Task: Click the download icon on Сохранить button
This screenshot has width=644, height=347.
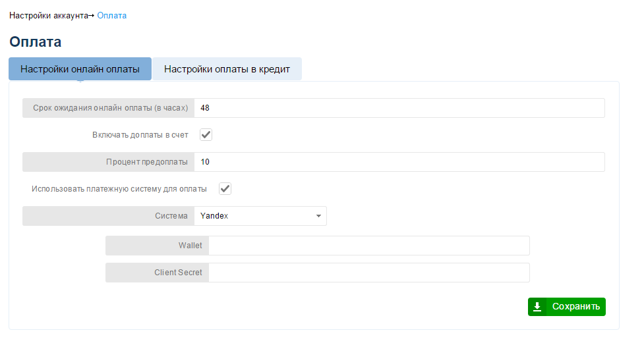Action: pyautogui.click(x=537, y=307)
